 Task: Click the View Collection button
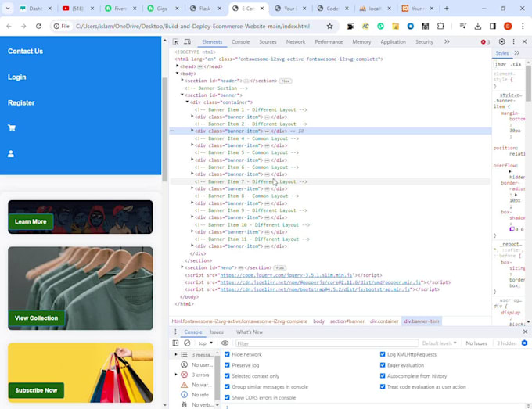36,318
